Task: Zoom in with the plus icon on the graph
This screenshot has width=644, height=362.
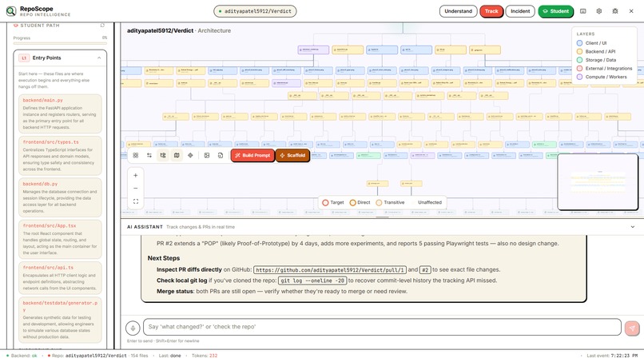Action: (x=136, y=176)
